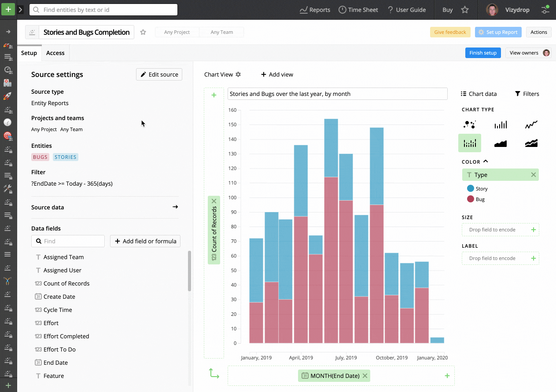Open Filters in the right panel

[527, 94]
